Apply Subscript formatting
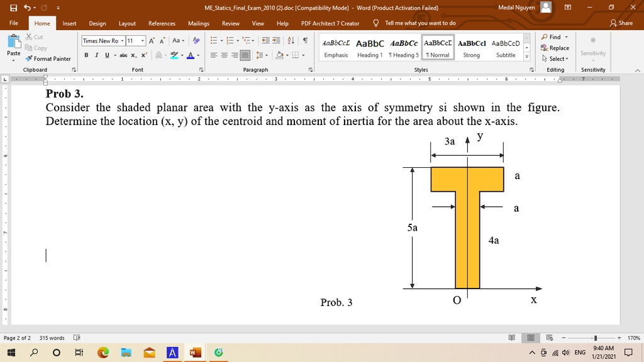Viewport: 644px width, 362px height. pyautogui.click(x=133, y=55)
